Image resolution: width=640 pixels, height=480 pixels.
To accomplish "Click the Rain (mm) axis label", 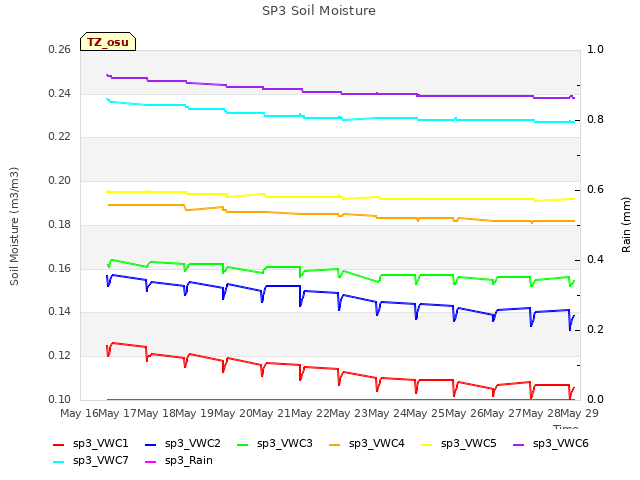I will pyautogui.click(x=626, y=225).
